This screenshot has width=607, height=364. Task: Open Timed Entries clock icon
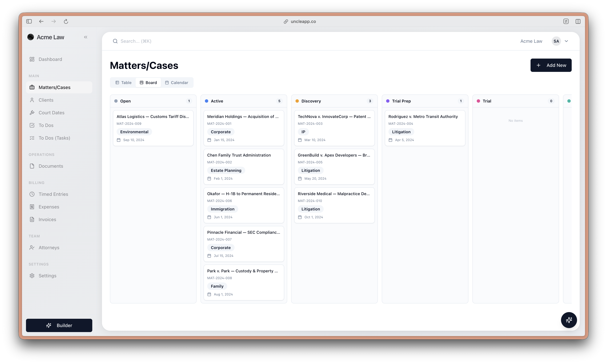(x=32, y=194)
